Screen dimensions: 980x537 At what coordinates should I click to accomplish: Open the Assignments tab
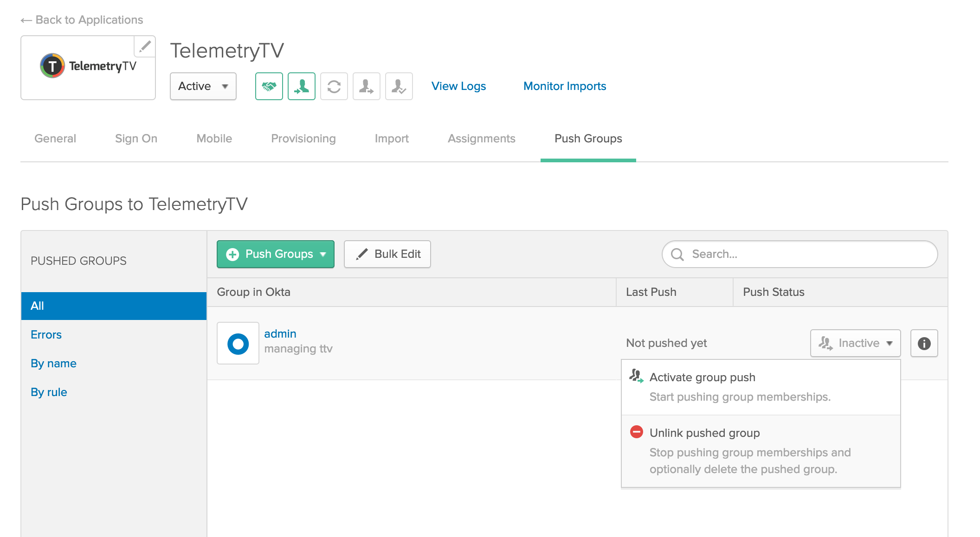(481, 139)
